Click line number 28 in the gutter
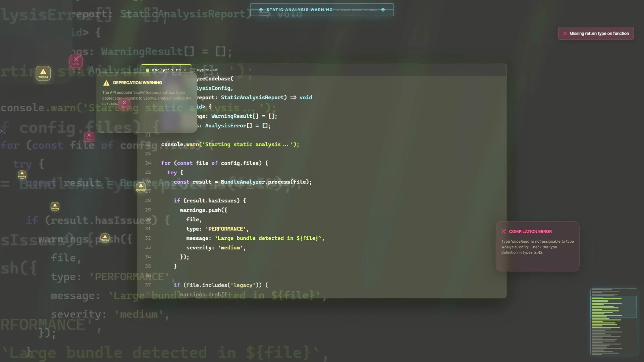644x362 pixels. click(148, 200)
